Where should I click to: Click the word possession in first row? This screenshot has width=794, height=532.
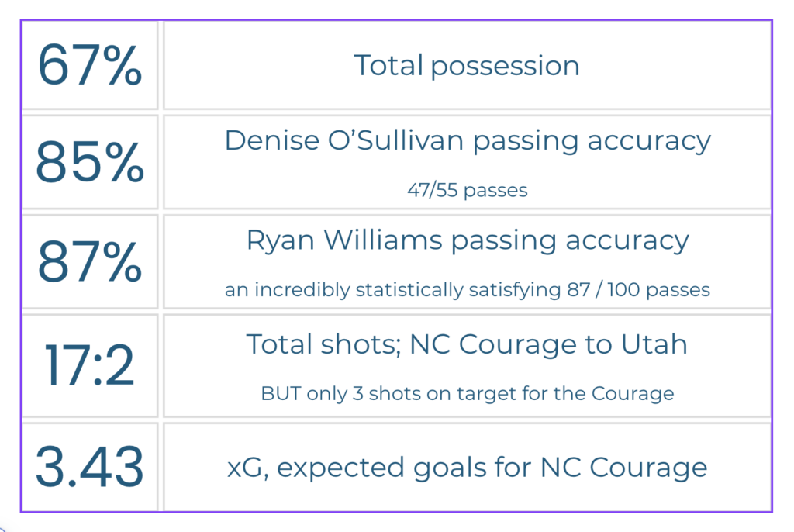[x=505, y=67]
